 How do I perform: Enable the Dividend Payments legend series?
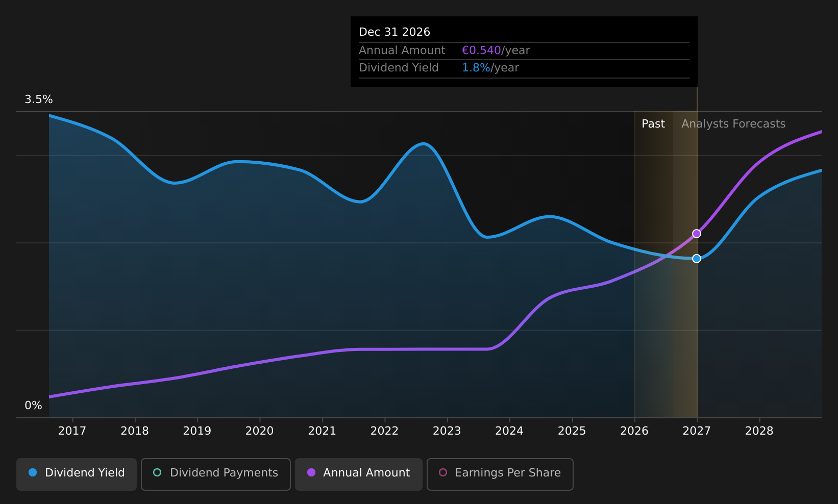coord(215,474)
